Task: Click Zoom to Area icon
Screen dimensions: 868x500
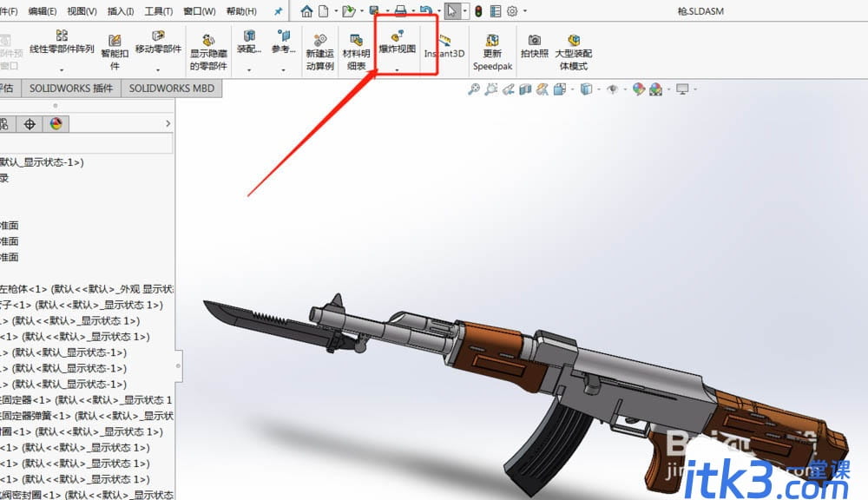Action: click(x=491, y=89)
